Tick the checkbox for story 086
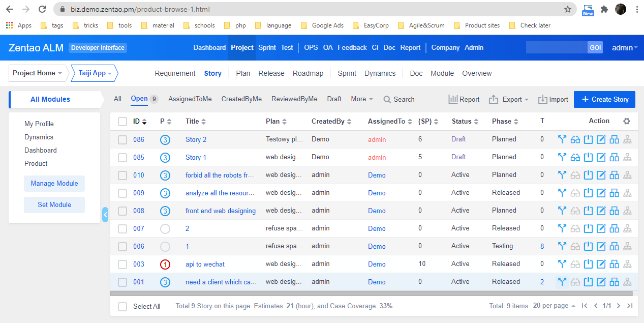Viewport: 644px width, 323px height. click(122, 140)
